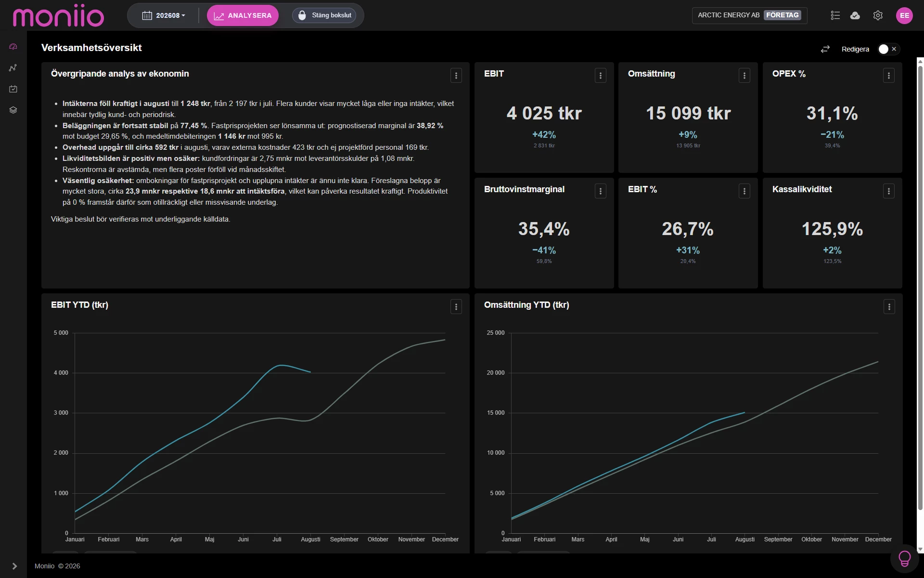Image resolution: width=924 pixels, height=578 pixels.
Task: Open the task list icon in header
Action: [835, 15]
